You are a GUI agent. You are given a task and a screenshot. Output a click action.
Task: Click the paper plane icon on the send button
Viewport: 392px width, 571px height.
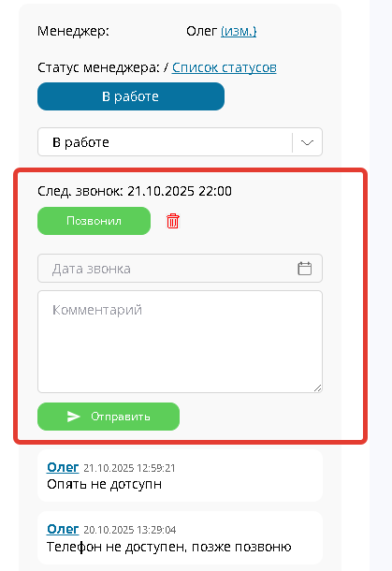[x=74, y=417]
